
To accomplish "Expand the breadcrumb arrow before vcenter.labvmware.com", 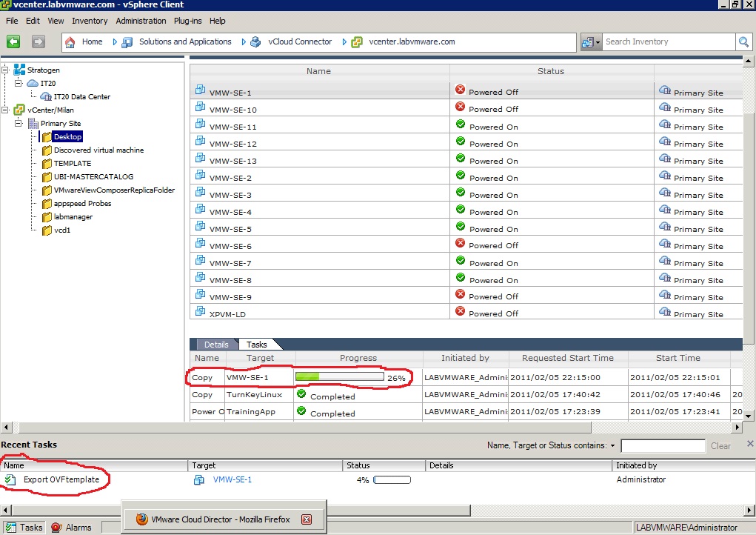I will (x=344, y=42).
